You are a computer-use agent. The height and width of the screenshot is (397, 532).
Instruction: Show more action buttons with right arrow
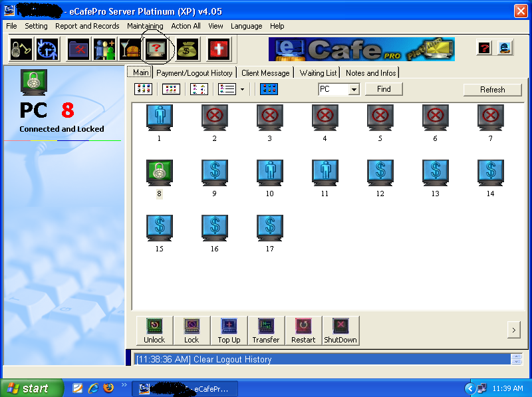[513, 330]
